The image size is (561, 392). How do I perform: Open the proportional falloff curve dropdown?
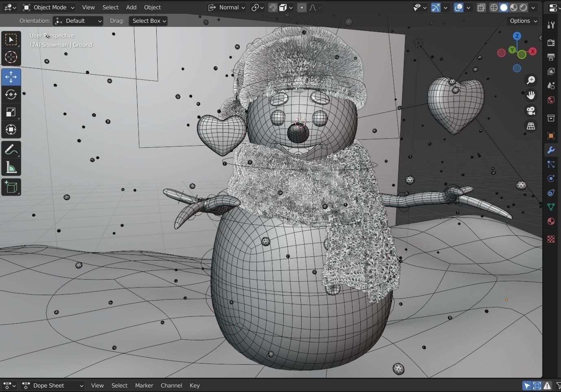(x=316, y=7)
